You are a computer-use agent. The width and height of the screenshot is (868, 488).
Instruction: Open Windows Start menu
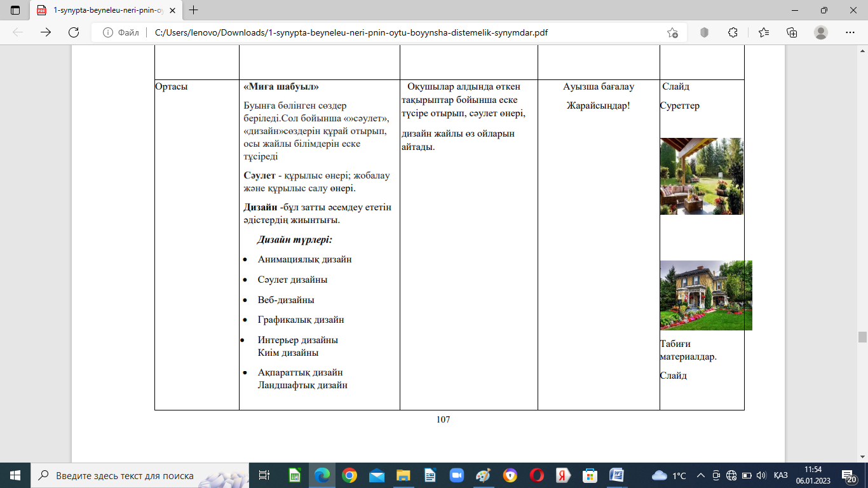tap(15, 475)
